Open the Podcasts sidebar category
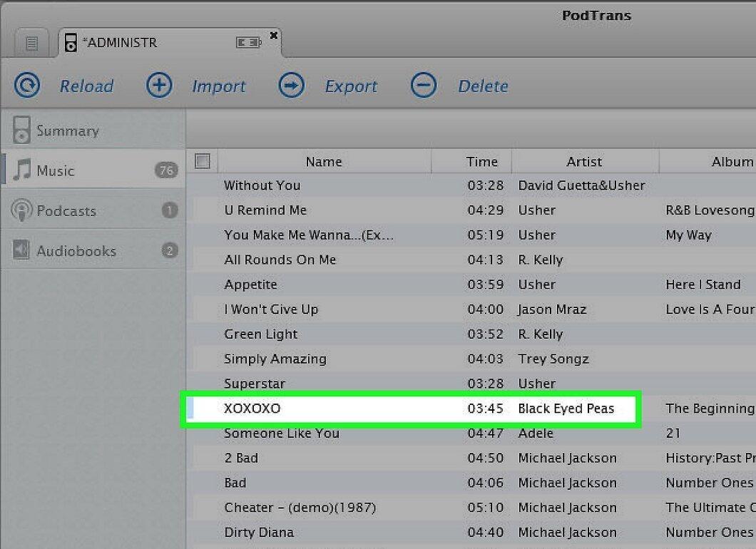Screen dimensions: 756x549 93,210
